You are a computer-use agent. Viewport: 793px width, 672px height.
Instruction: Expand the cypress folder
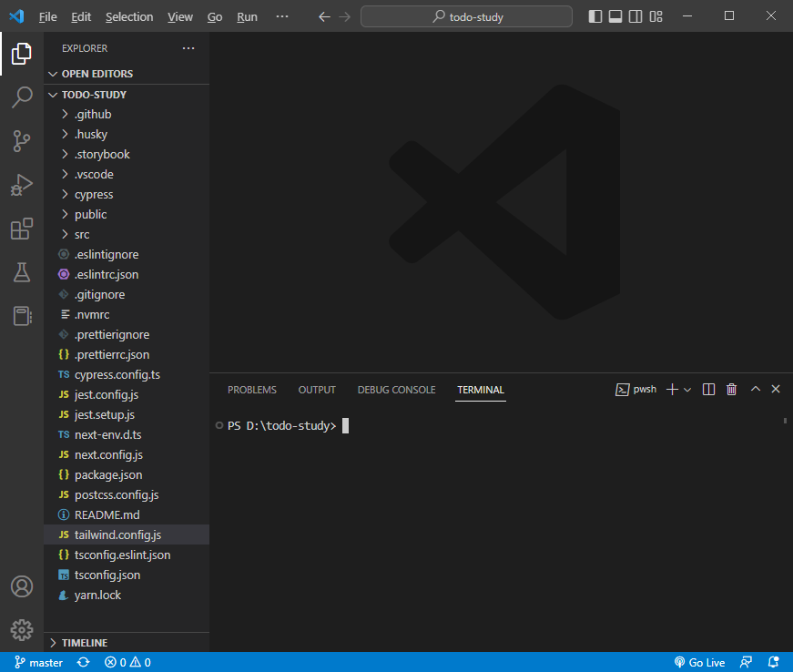coord(127,195)
